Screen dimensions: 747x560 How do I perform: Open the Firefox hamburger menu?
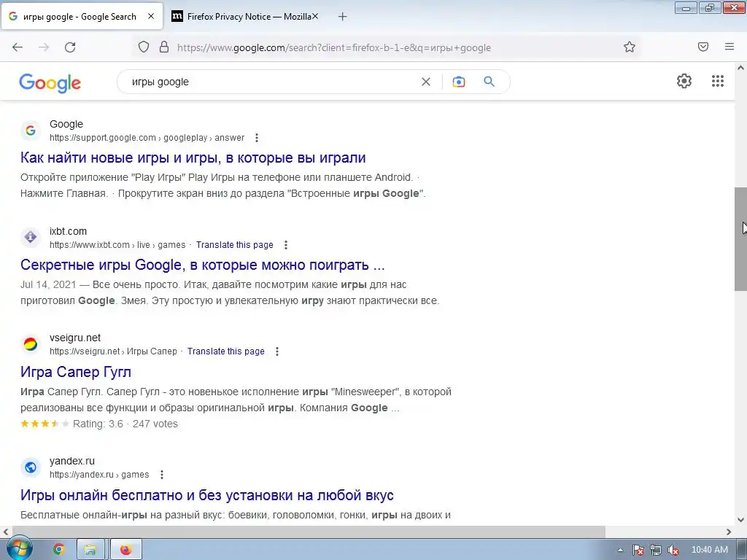pos(729,47)
